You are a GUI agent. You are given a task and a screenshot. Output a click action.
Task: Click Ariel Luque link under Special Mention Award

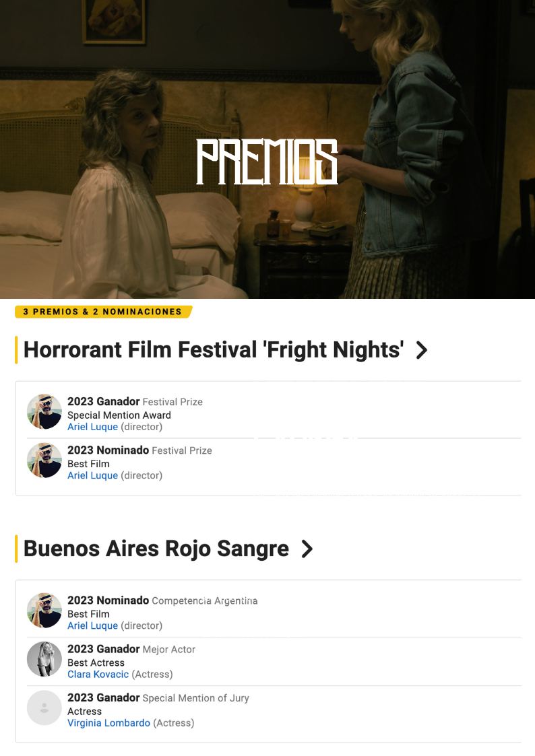point(92,427)
